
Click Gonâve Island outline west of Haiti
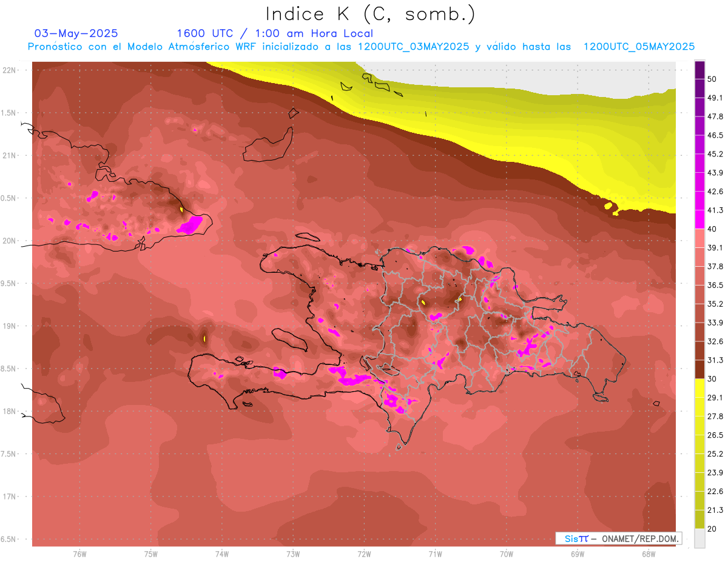tap(290, 339)
